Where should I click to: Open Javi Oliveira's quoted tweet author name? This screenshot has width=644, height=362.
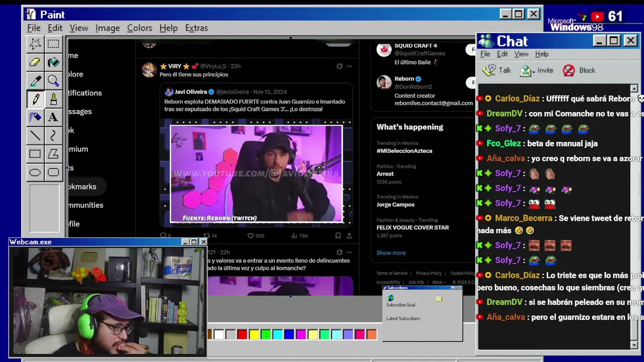click(191, 92)
